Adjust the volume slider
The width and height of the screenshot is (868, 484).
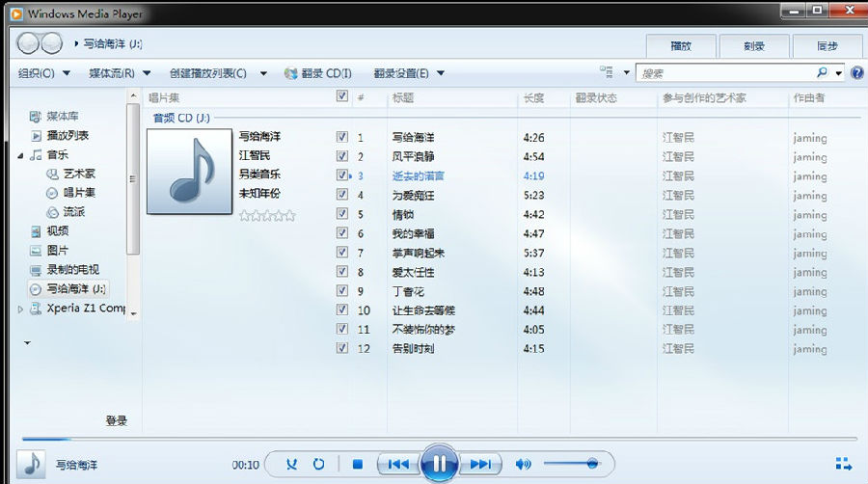click(x=572, y=464)
